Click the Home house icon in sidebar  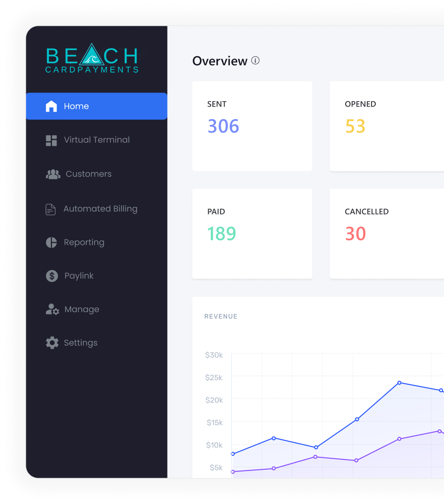click(x=51, y=106)
